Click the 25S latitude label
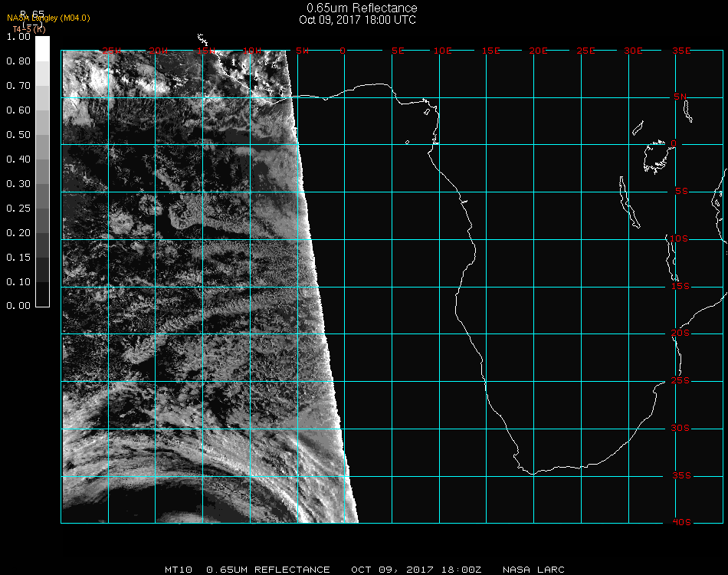 (680, 381)
